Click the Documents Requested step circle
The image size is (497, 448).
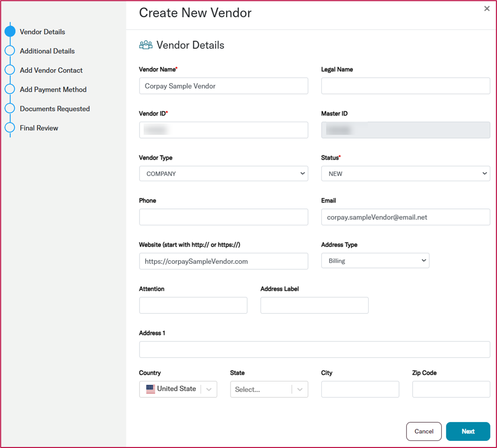[11, 109]
